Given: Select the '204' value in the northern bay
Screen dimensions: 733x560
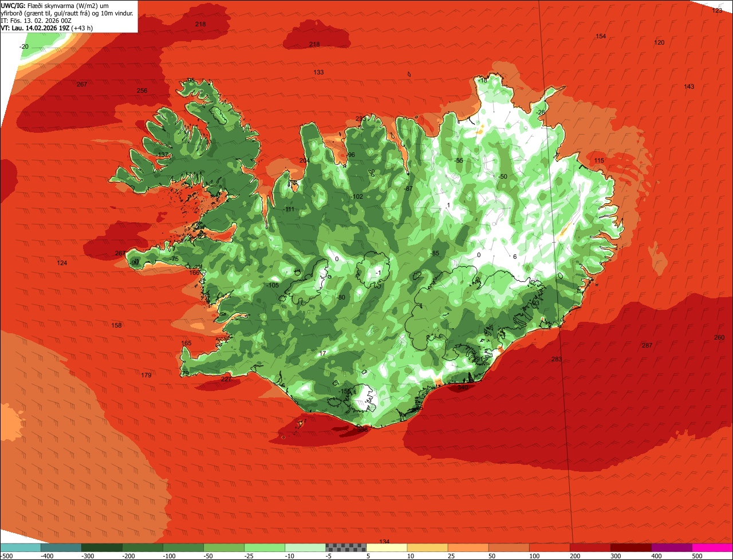Looking at the screenshot, I should click(x=304, y=160).
